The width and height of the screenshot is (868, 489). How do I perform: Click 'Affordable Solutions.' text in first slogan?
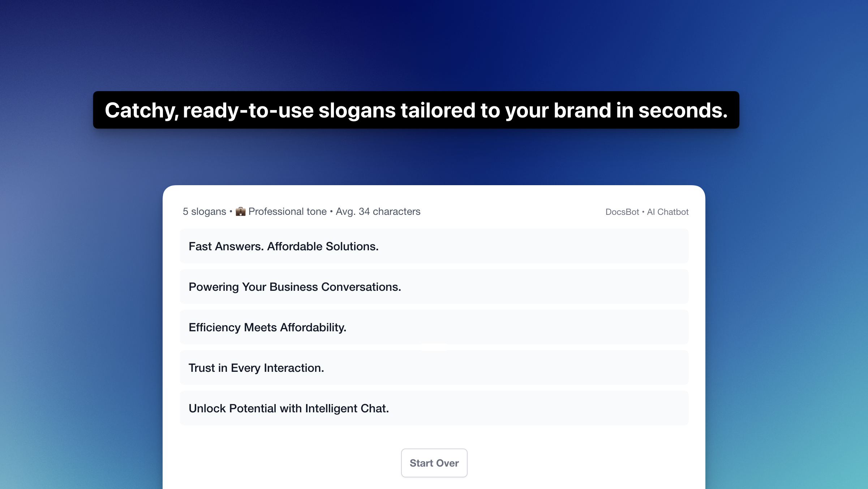pos(323,246)
